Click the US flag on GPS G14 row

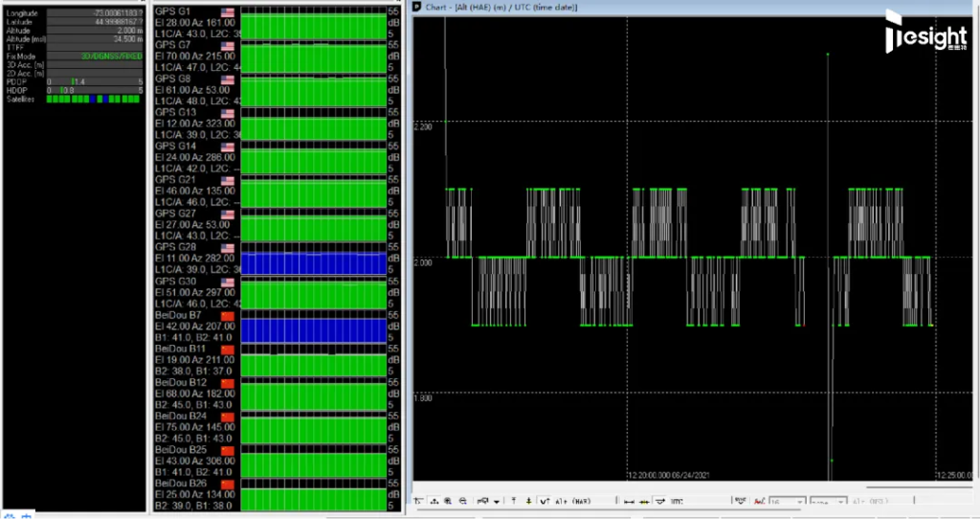[x=228, y=147]
